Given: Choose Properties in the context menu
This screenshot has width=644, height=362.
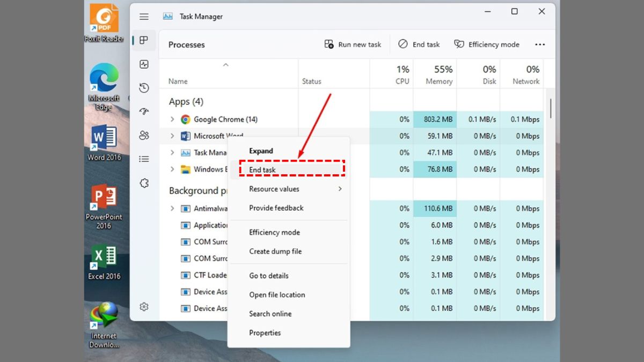Looking at the screenshot, I should (289, 333).
